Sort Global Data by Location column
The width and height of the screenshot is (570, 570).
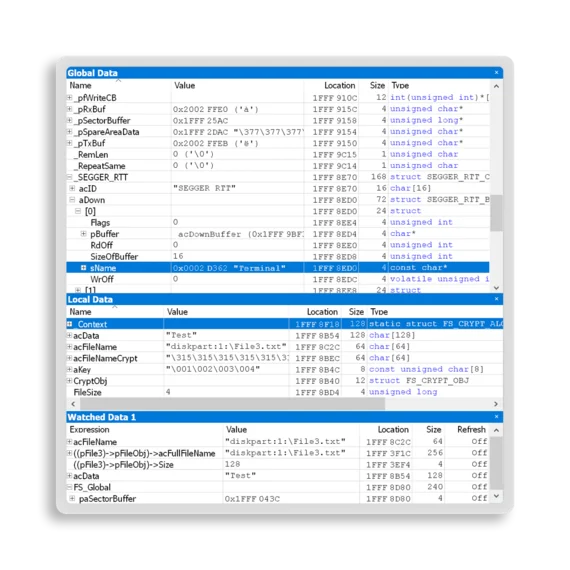(331, 85)
